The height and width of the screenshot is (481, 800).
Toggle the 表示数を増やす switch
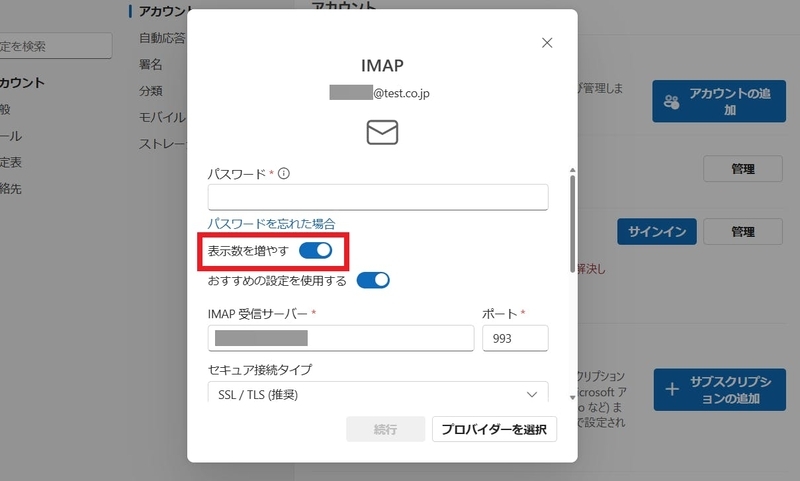click(x=315, y=250)
